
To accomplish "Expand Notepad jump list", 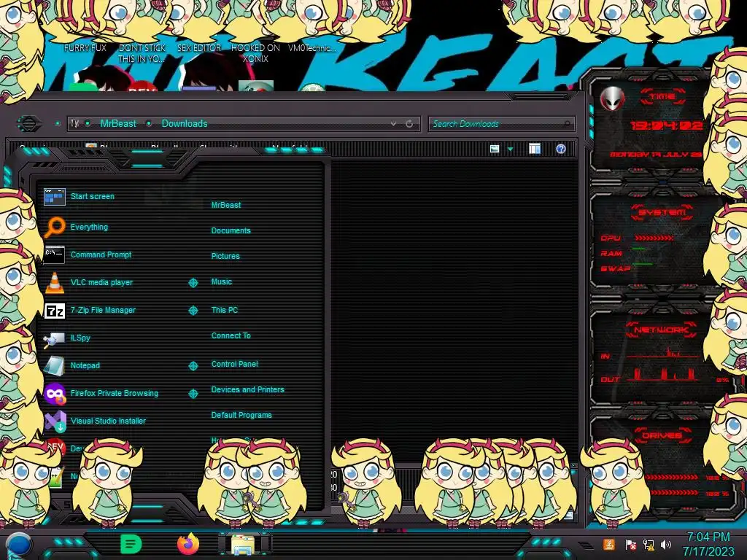I will click(193, 366).
